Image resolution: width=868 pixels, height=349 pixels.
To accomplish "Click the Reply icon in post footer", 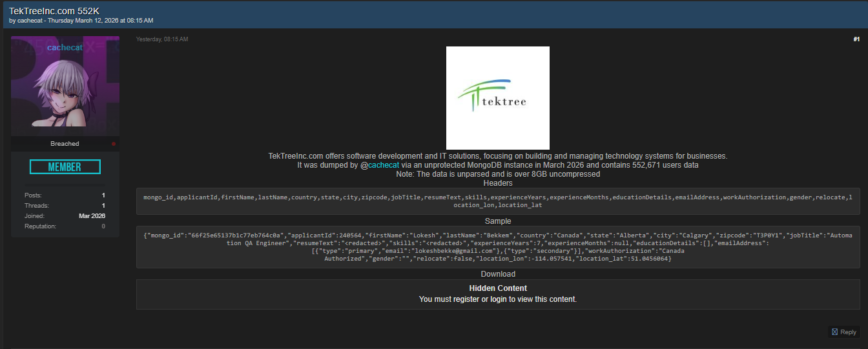I will (x=835, y=332).
